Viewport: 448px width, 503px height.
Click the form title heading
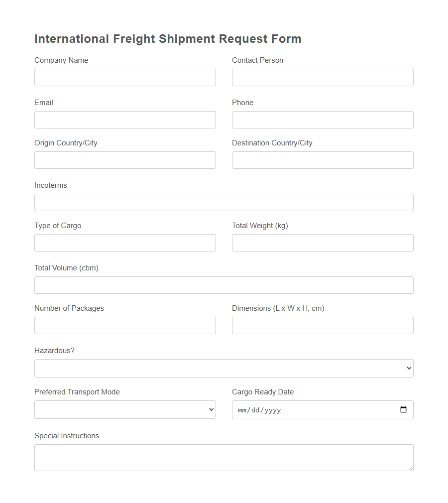coord(168,39)
